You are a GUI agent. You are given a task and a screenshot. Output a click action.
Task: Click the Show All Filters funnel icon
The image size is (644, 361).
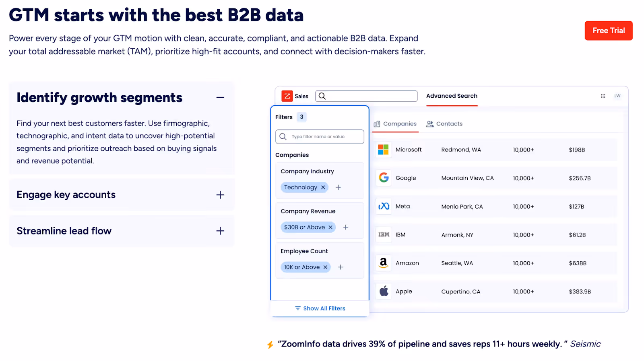click(x=298, y=308)
